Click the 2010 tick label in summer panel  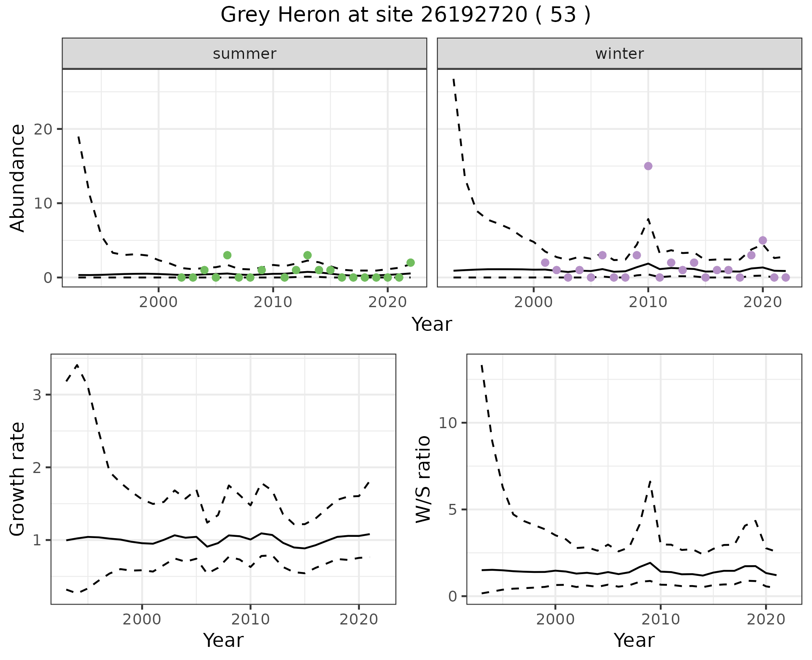pyautogui.click(x=273, y=302)
